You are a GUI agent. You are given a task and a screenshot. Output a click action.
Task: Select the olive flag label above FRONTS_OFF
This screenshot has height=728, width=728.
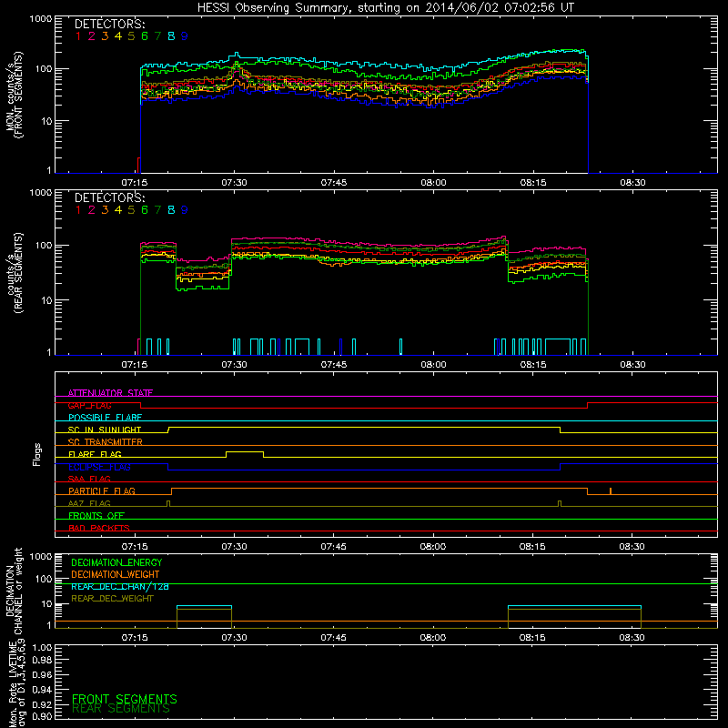pos(89,503)
